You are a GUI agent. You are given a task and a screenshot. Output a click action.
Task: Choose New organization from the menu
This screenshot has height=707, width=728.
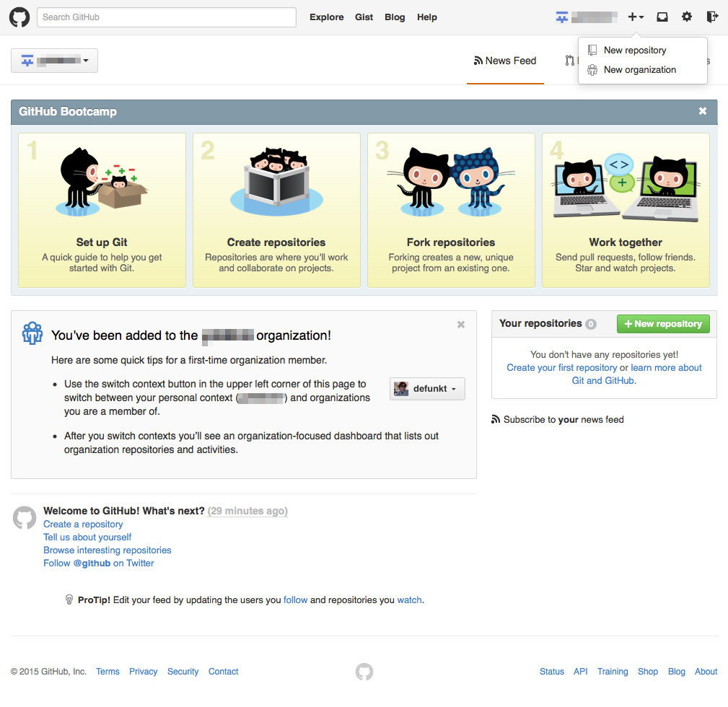tap(639, 70)
